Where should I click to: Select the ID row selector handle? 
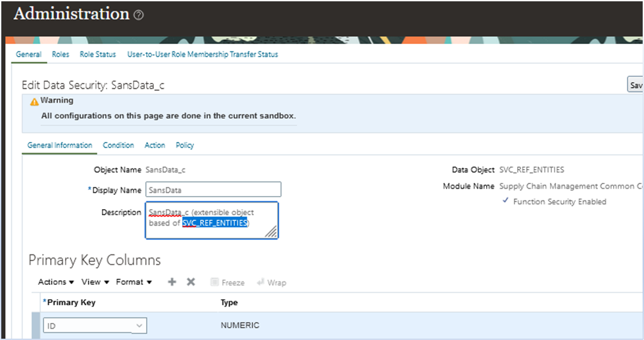36,326
